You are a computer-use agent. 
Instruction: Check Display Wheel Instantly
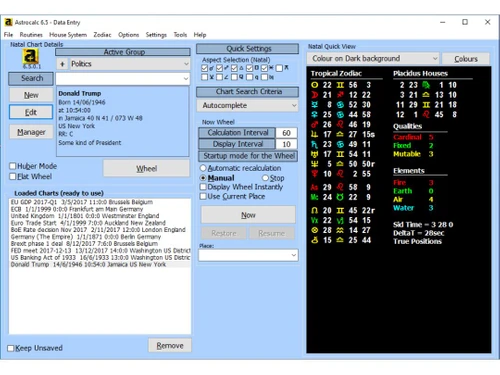(203, 187)
